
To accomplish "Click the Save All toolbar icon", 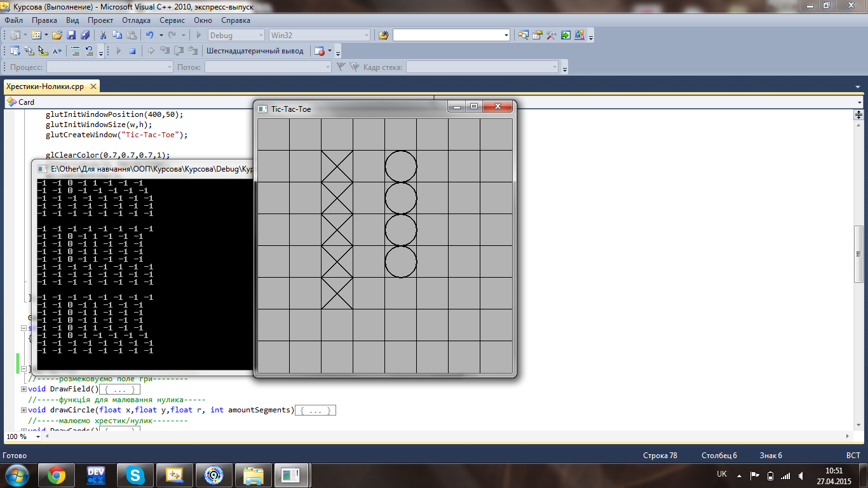I will 85,36.
